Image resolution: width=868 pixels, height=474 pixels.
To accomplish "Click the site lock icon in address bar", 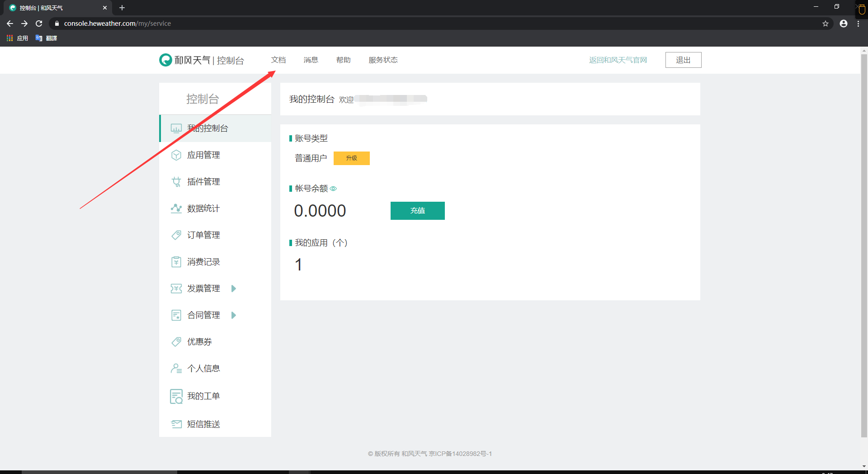I will 57,24.
